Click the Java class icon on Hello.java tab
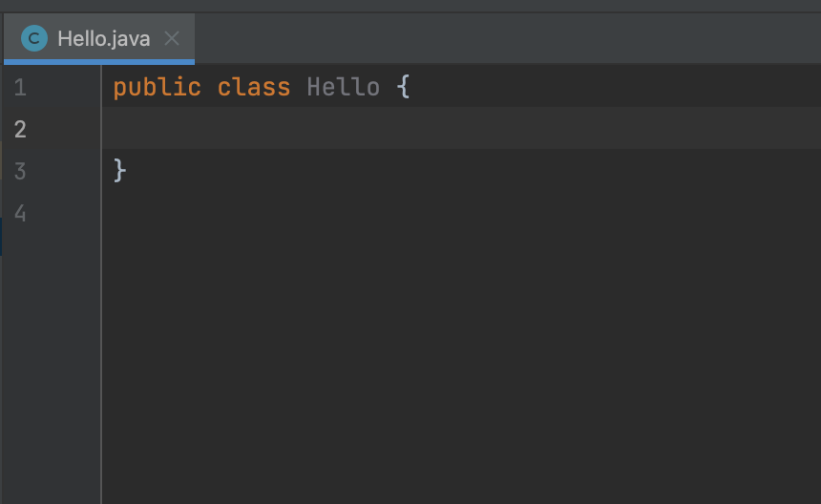Screen dimensions: 821x504 pos(34,38)
